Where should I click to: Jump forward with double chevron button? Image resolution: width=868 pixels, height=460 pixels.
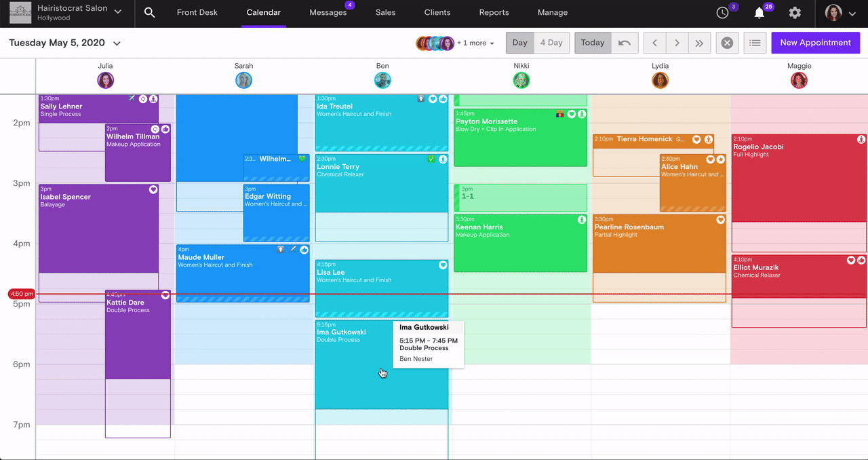[x=699, y=43]
